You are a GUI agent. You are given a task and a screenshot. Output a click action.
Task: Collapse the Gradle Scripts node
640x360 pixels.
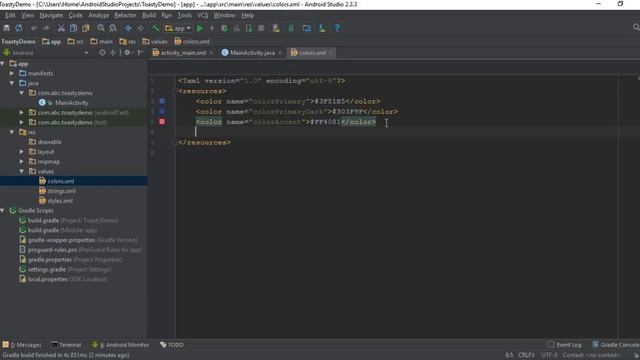pyautogui.click(x=3, y=210)
